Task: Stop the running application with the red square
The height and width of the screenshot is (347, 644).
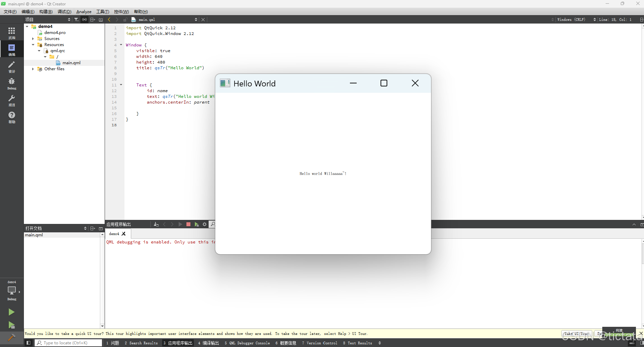Action: coord(188,224)
